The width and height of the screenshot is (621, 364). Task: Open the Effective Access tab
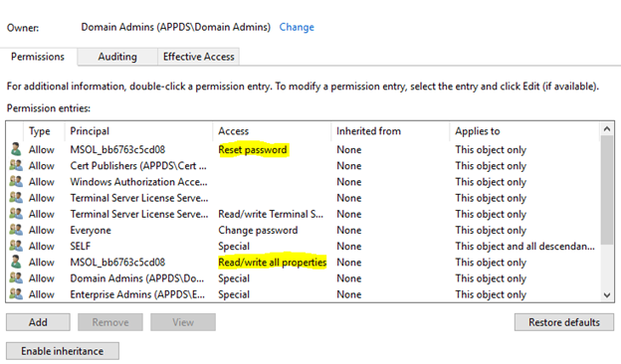pyautogui.click(x=198, y=57)
